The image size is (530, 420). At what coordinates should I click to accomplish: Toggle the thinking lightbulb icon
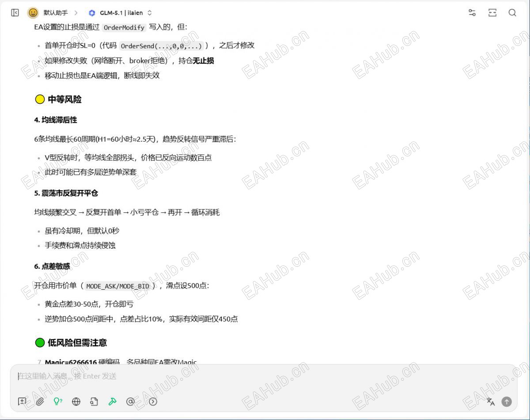(x=58, y=401)
